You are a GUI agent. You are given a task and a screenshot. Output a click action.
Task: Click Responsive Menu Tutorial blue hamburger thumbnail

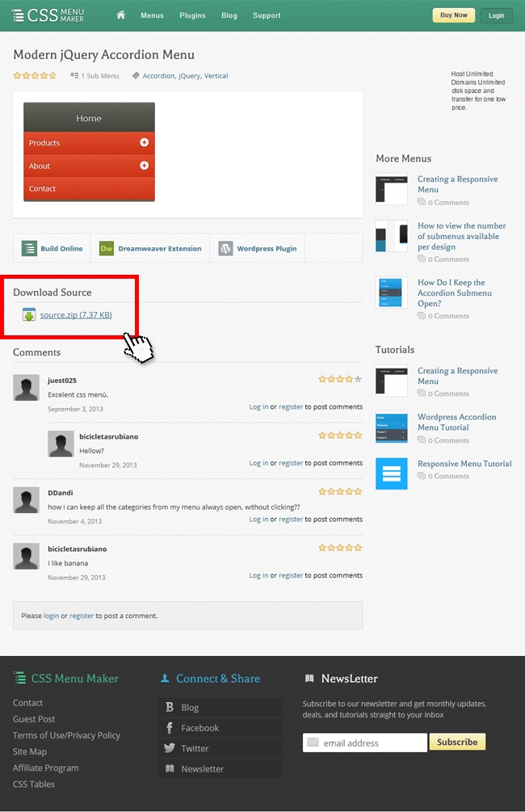click(392, 473)
